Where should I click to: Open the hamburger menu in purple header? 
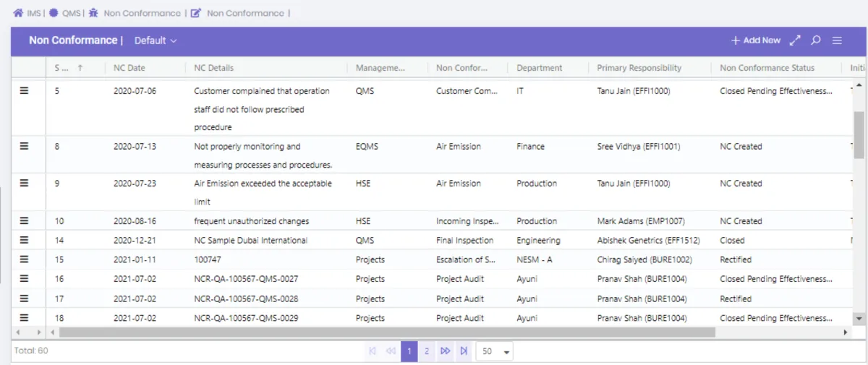pyautogui.click(x=837, y=40)
